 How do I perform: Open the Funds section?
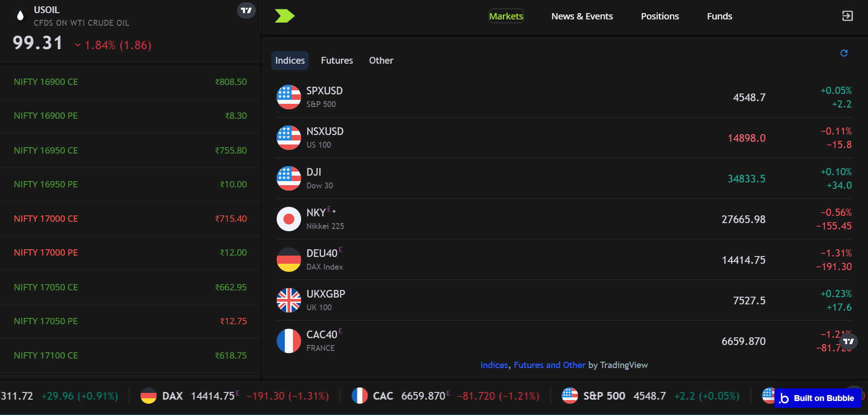719,16
